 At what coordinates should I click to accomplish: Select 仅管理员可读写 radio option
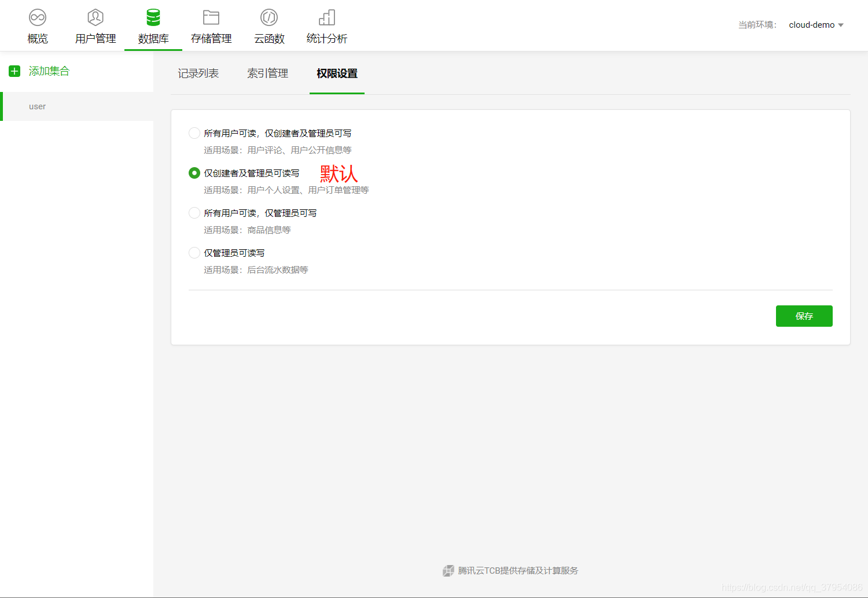tap(194, 253)
